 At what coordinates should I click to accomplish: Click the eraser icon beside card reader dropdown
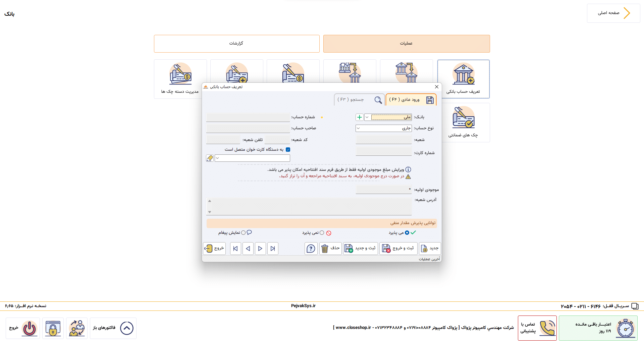click(x=210, y=158)
